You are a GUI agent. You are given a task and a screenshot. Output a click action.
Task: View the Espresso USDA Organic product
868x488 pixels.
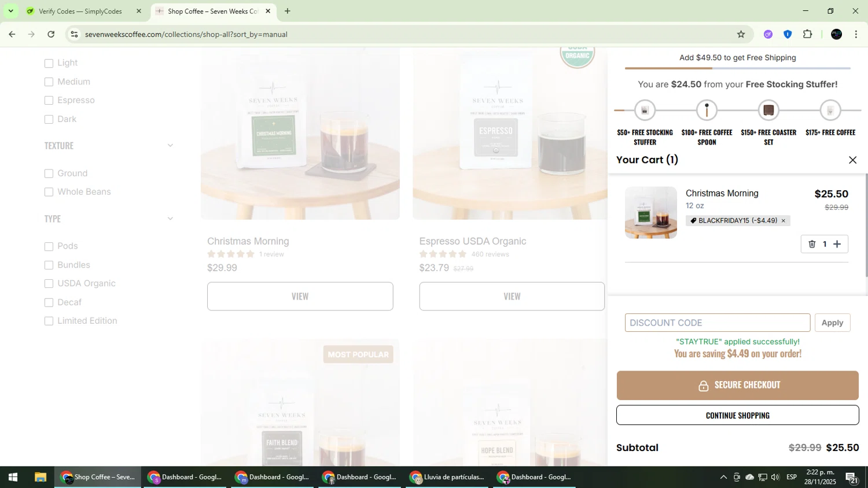point(512,296)
